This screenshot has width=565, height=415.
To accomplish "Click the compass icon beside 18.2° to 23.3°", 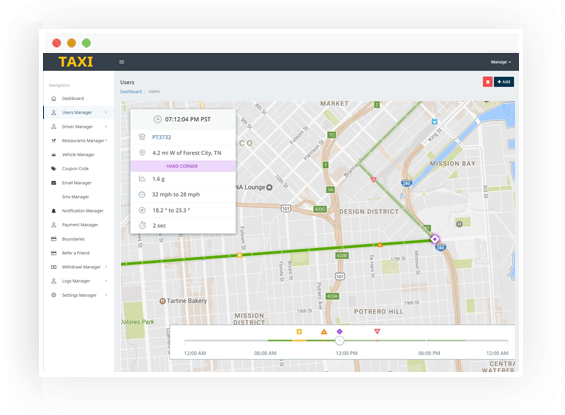I will tap(142, 210).
